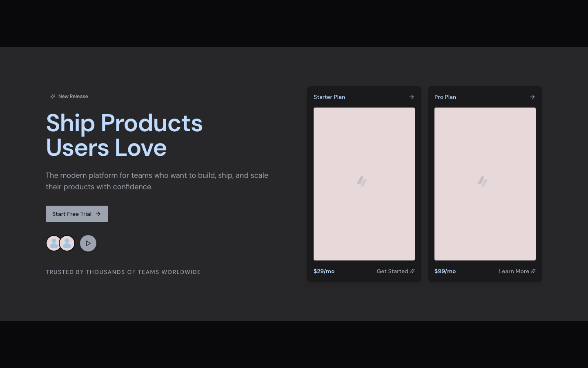Click the Start Free Trial button
The image size is (588, 368).
coord(77,214)
